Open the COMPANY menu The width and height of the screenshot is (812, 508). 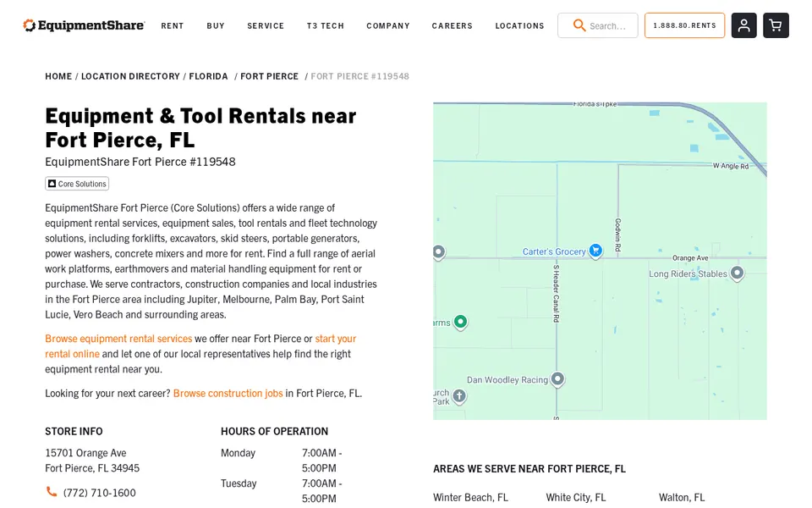point(388,25)
